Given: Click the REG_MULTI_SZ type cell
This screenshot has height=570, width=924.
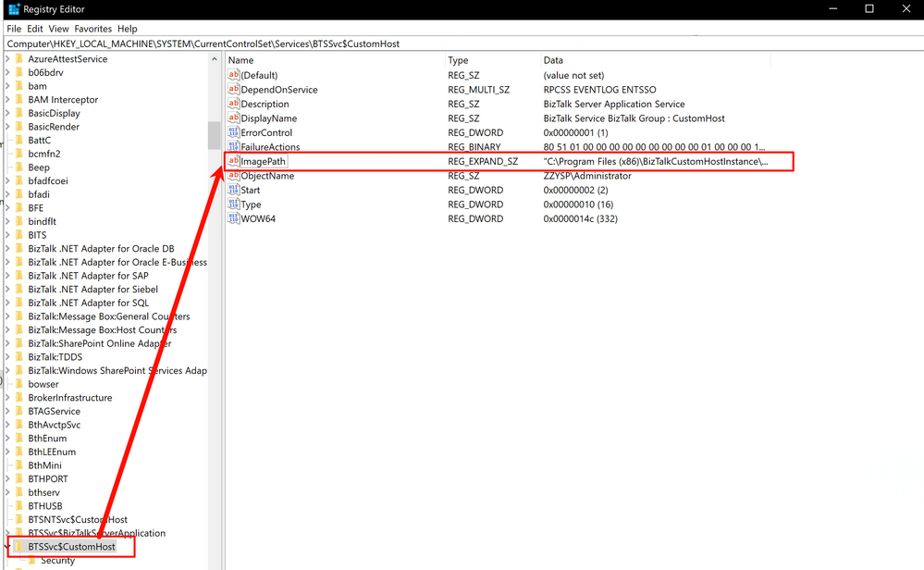Looking at the screenshot, I should pyautogui.click(x=478, y=90).
